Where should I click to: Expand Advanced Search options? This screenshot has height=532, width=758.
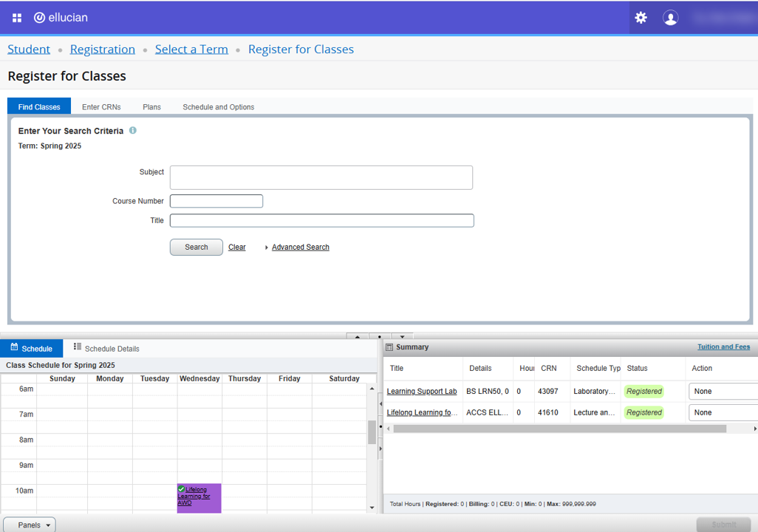[300, 248]
